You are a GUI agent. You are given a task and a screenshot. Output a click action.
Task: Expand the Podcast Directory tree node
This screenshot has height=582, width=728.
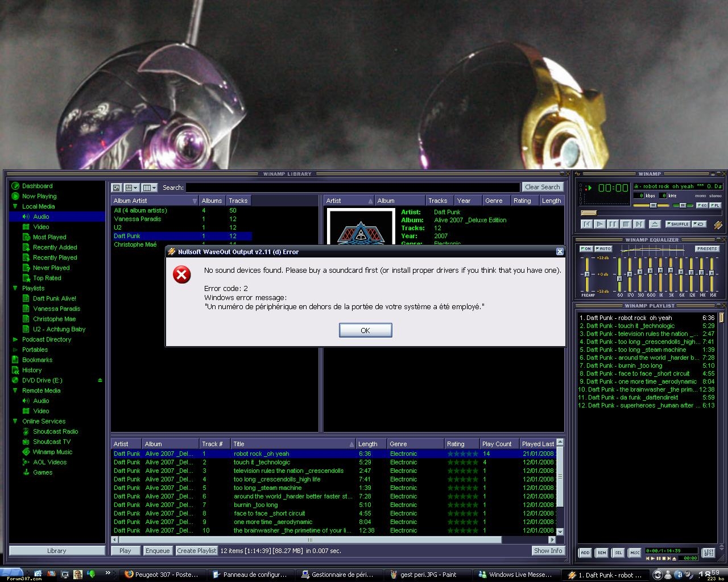15,339
